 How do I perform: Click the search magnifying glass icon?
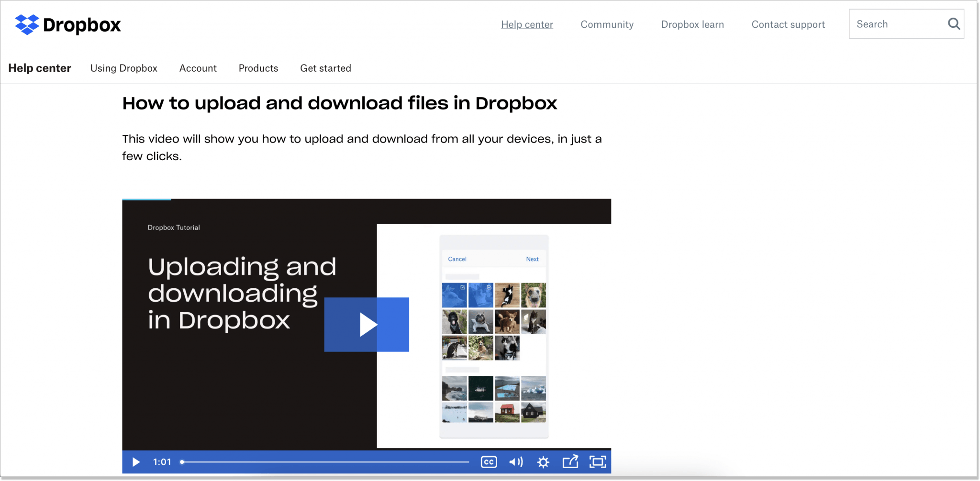954,24
